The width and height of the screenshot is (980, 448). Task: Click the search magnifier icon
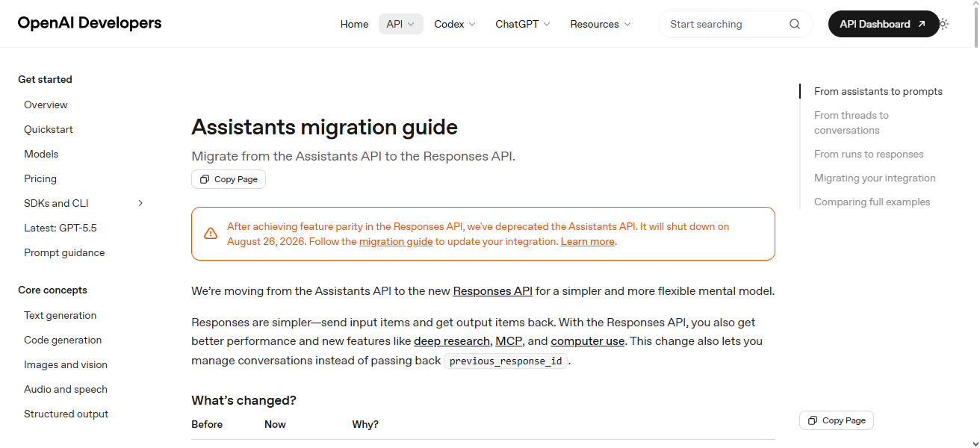[795, 24]
